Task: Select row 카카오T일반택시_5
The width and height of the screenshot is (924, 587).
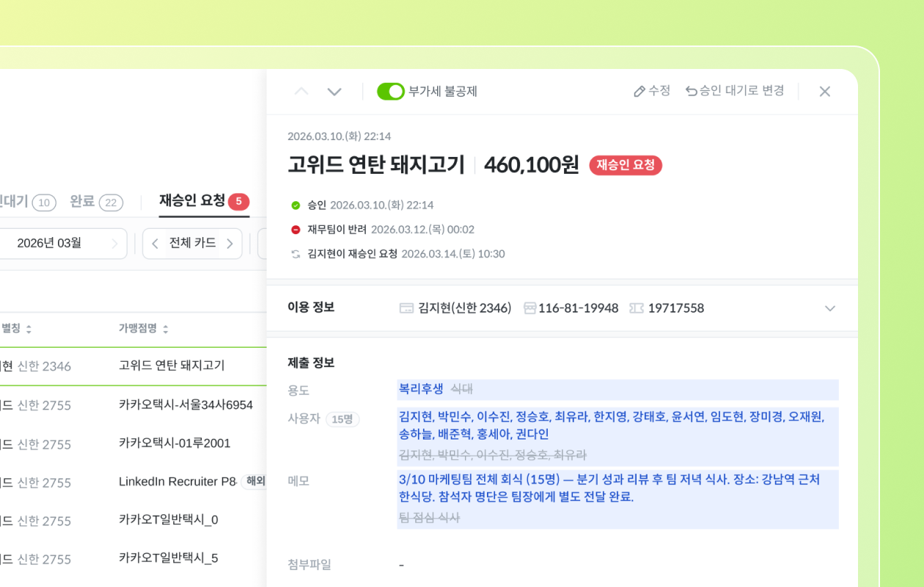Action: (133, 558)
